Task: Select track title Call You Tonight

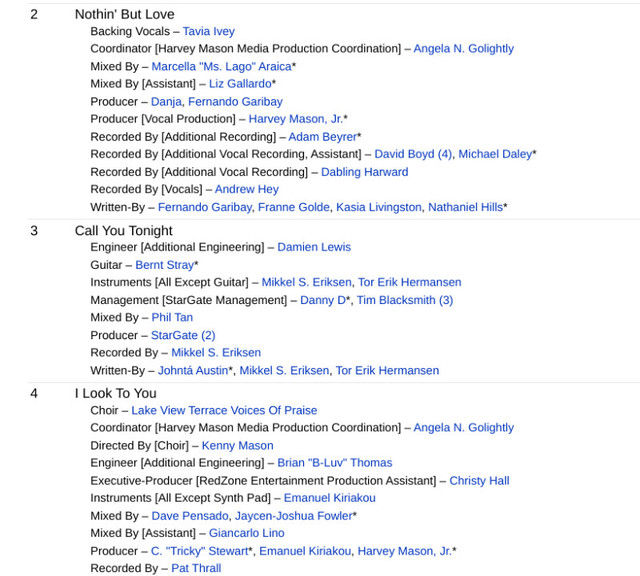Action: coord(124,231)
